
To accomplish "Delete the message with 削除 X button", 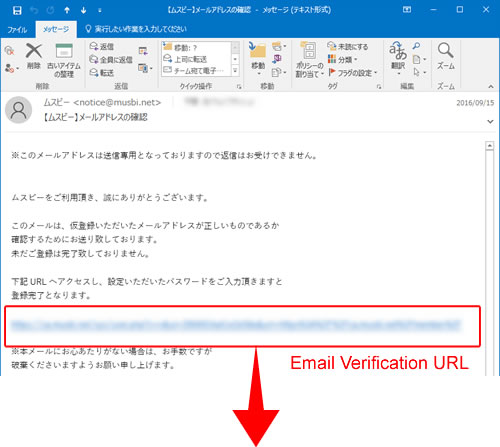I will pos(34,56).
